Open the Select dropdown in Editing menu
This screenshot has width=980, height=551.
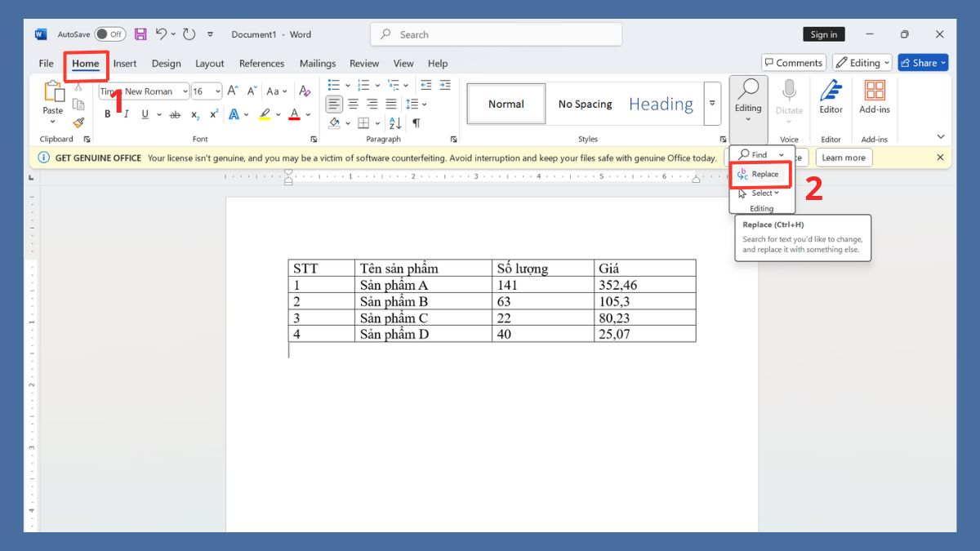[x=764, y=193]
